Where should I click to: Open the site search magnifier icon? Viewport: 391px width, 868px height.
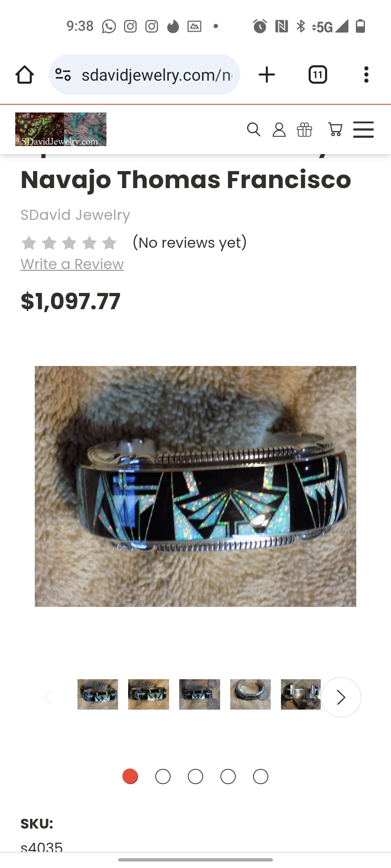point(253,129)
